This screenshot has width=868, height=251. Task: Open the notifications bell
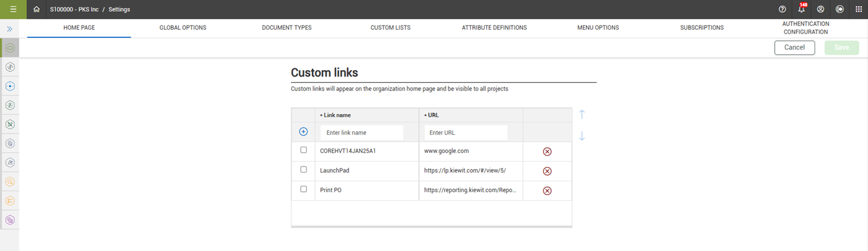(x=802, y=9)
